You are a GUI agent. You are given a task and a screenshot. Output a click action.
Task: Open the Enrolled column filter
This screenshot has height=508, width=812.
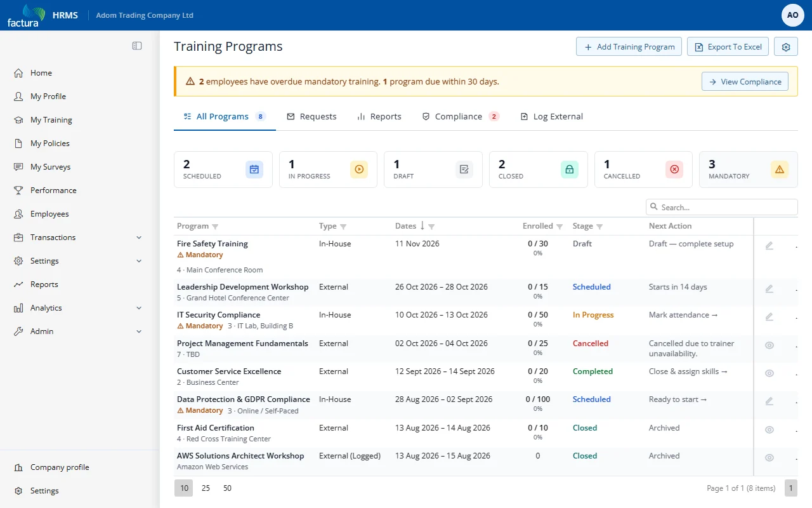click(560, 227)
